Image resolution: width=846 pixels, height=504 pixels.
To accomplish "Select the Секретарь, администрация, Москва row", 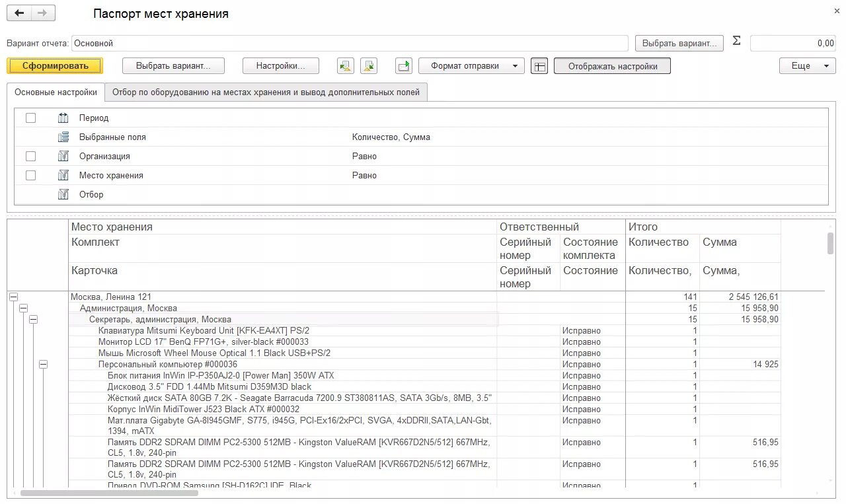I will pyautogui.click(x=160, y=320).
